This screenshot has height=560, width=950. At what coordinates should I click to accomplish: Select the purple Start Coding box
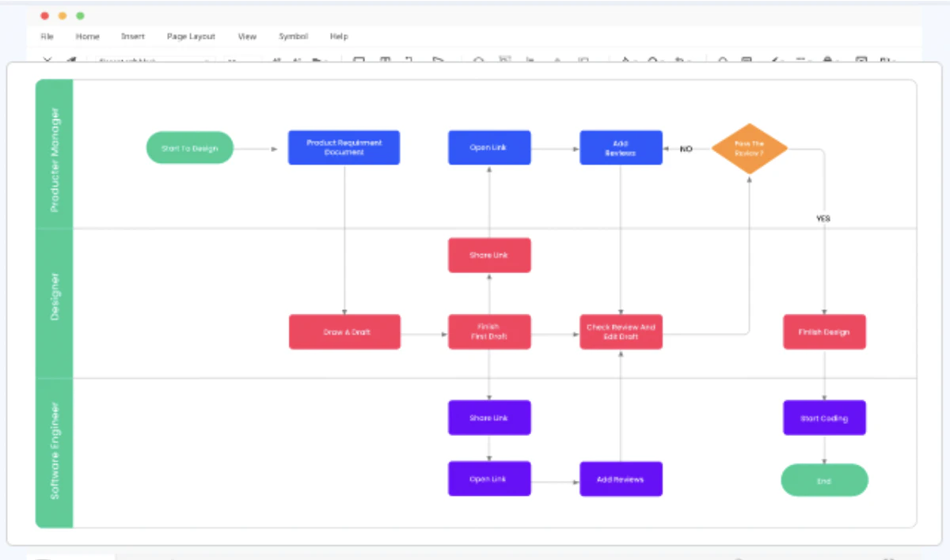tap(824, 418)
